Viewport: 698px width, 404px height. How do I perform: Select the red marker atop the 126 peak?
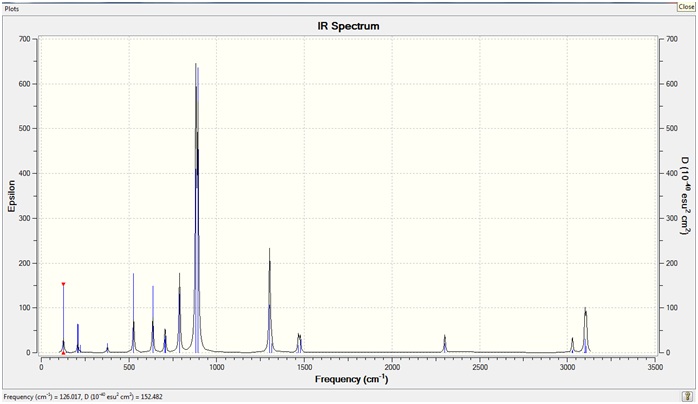tap(63, 284)
